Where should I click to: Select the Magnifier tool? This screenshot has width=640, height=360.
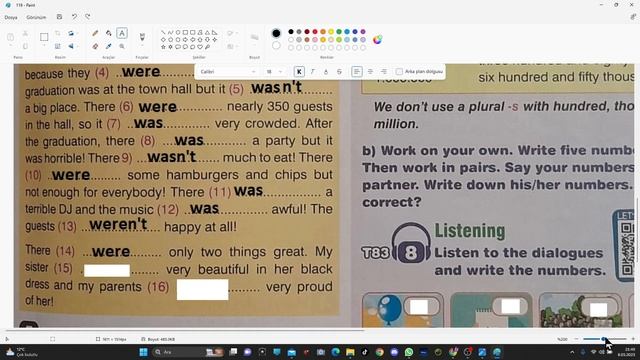click(x=122, y=47)
